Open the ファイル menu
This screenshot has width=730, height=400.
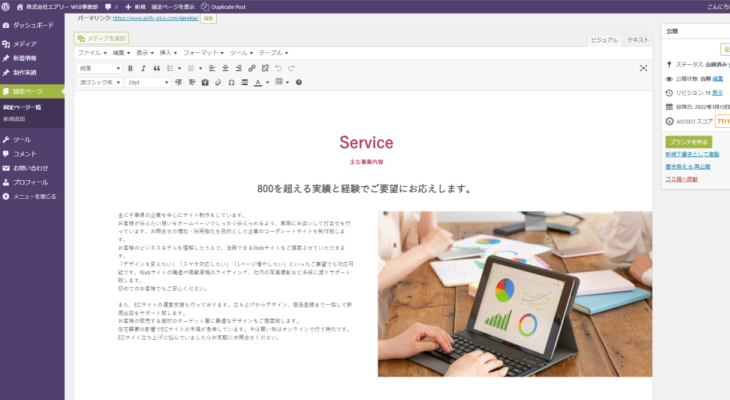(92, 53)
